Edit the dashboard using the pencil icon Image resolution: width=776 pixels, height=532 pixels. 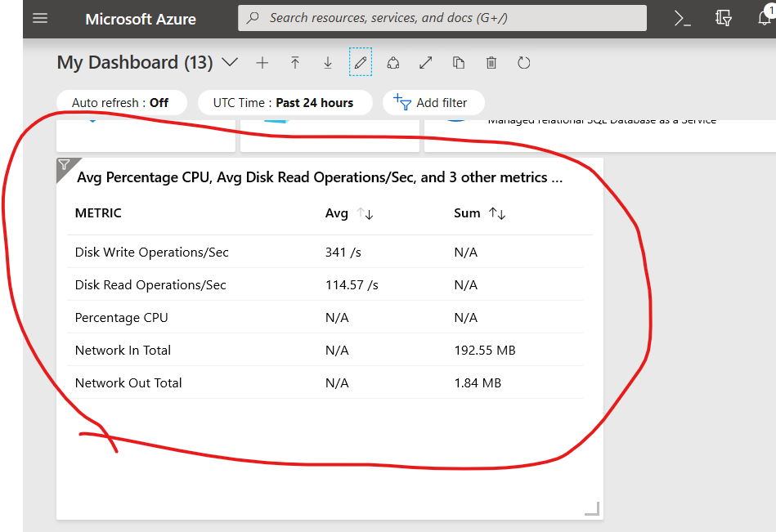point(360,63)
